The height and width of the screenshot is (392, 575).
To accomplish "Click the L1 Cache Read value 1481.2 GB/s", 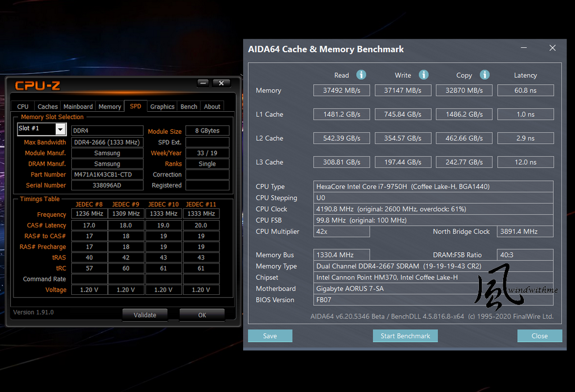I will pyautogui.click(x=341, y=114).
